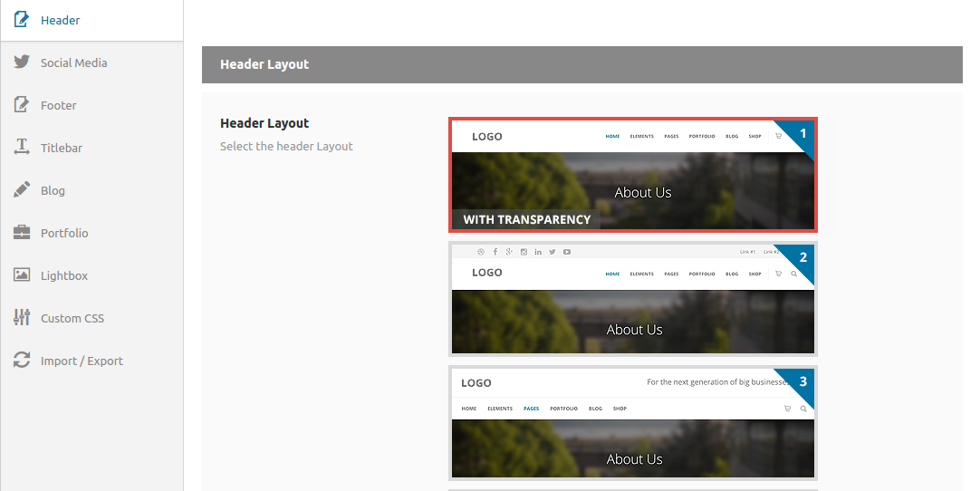Go to the Custom CSS tab
Screen dimensions: 980x491
[91, 318]
